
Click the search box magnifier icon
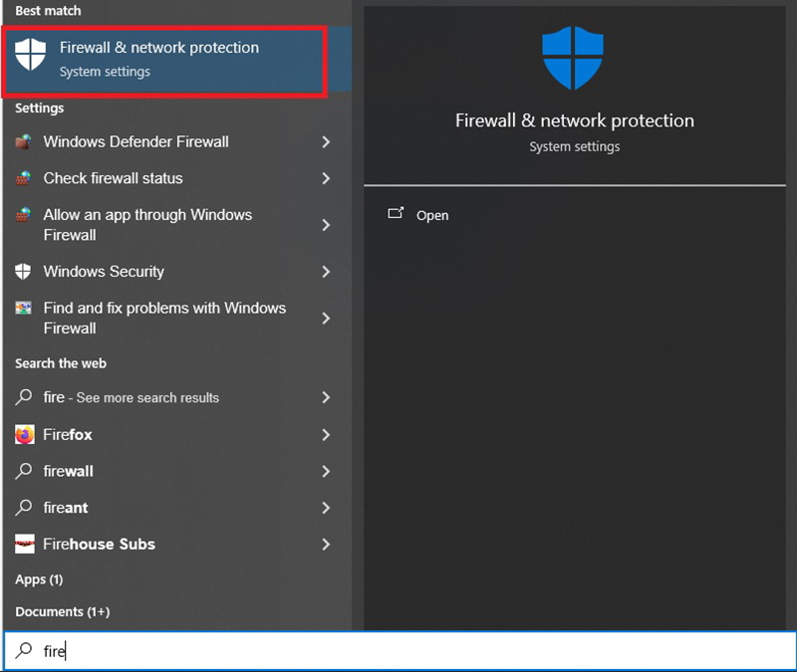click(x=23, y=650)
